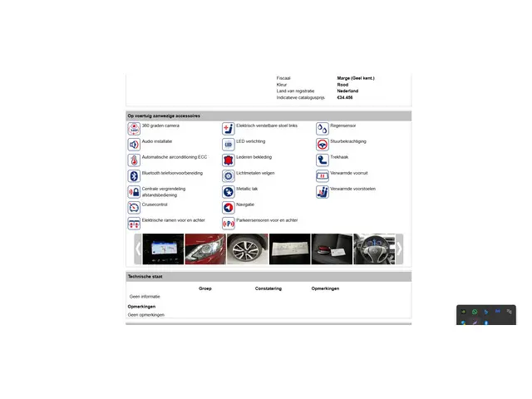The height and width of the screenshot is (399, 532).
Task: Click the Trekhaak icon
Action: 323,160
